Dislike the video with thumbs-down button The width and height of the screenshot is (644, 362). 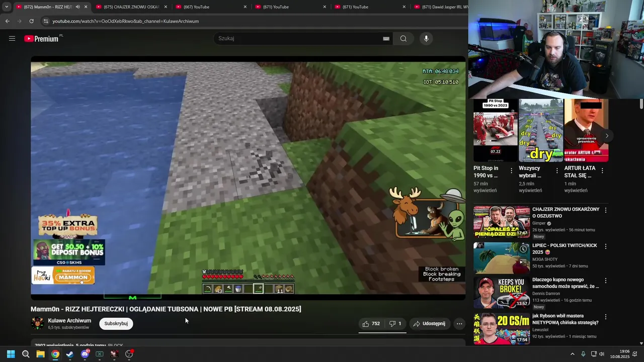tap(395, 324)
